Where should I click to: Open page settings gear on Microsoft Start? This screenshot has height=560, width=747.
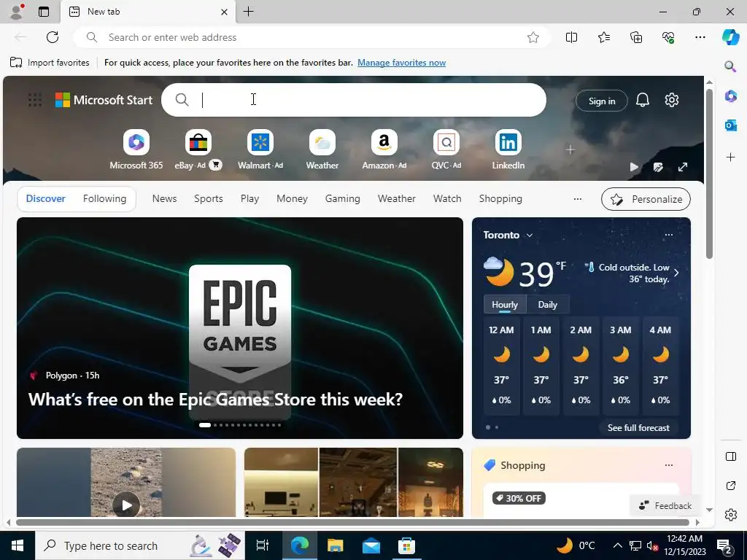pyautogui.click(x=672, y=100)
